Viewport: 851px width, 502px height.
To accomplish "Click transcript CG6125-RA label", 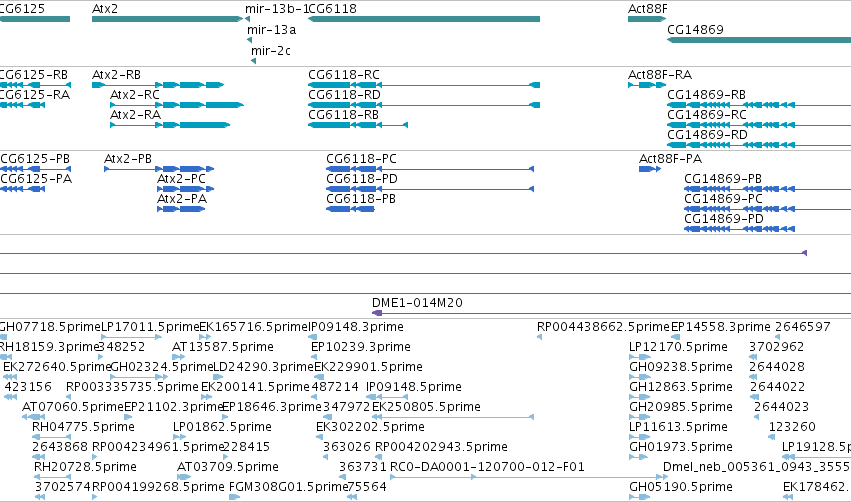I will [x=35, y=94].
